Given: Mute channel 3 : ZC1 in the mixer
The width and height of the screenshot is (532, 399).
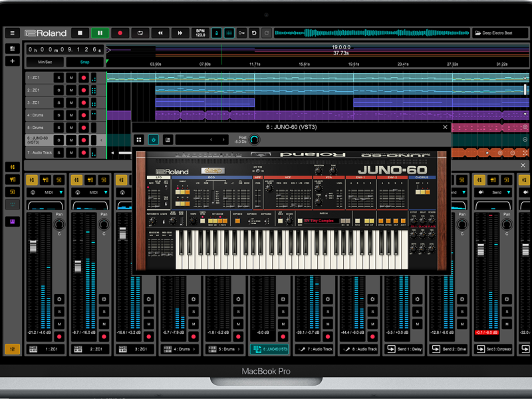Looking at the screenshot, I should pyautogui.click(x=148, y=324).
